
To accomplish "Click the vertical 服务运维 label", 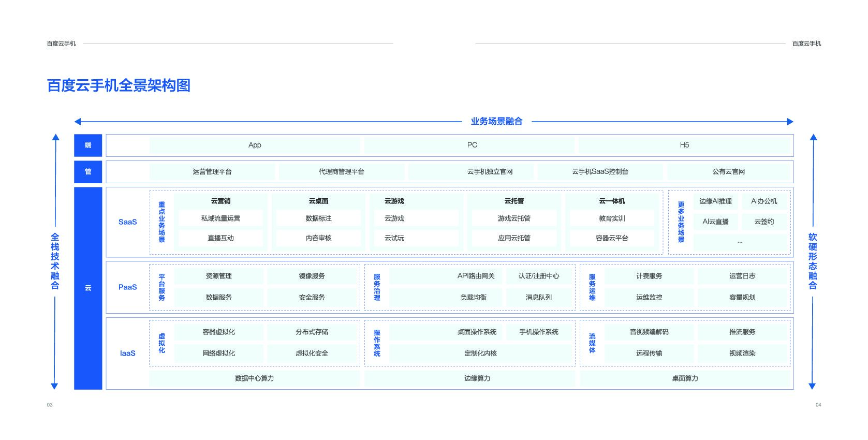I will [592, 287].
